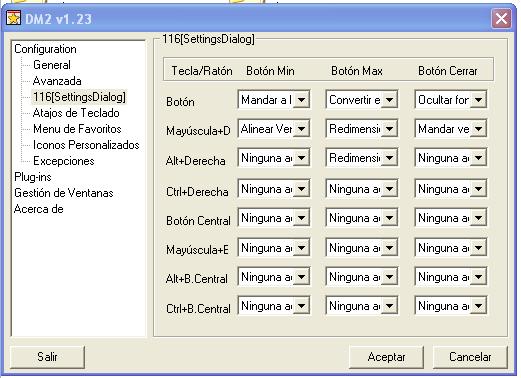Image resolution: width=521 pixels, height=378 pixels.
Task: Select the 116[SettingsDialog] tree item
Action: (x=79, y=97)
